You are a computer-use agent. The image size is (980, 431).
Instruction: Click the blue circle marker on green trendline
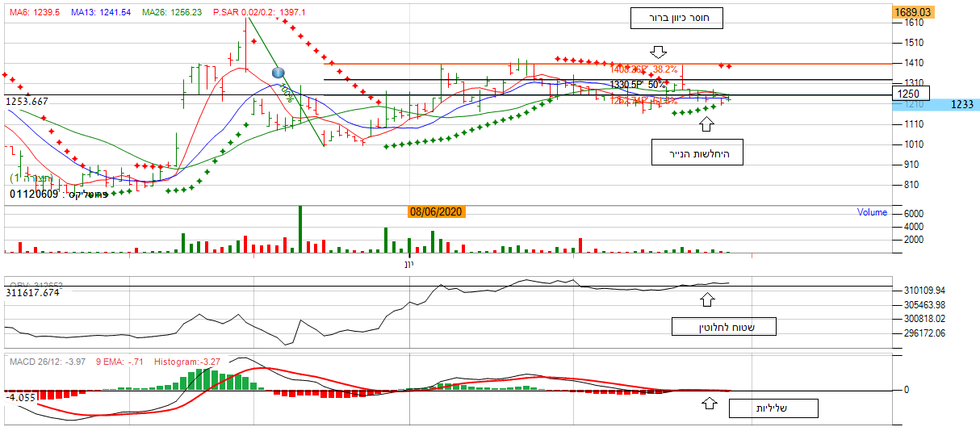pos(279,73)
